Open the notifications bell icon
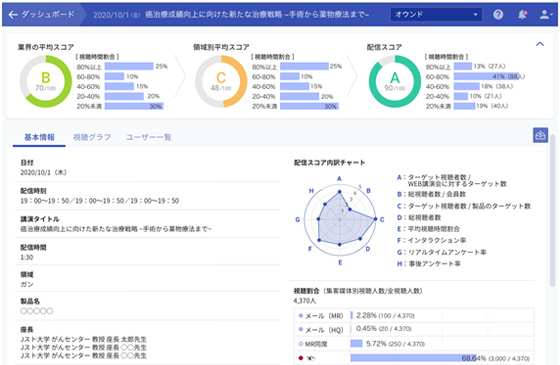560x365 pixels. pyautogui.click(x=522, y=15)
